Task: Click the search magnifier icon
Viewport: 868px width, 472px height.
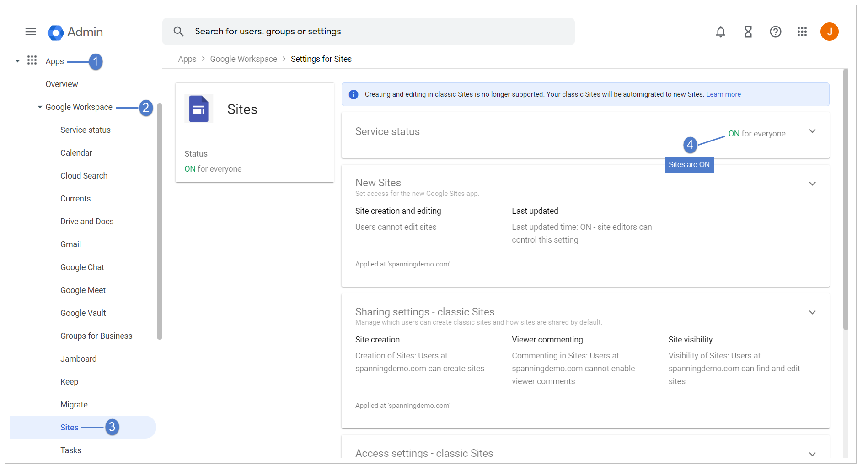Action: click(x=178, y=32)
